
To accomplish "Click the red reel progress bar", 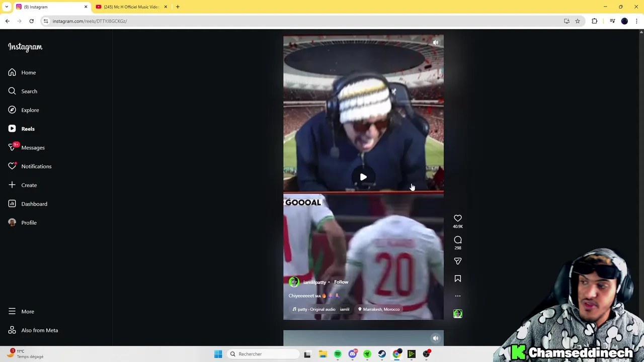I will pos(363,192).
